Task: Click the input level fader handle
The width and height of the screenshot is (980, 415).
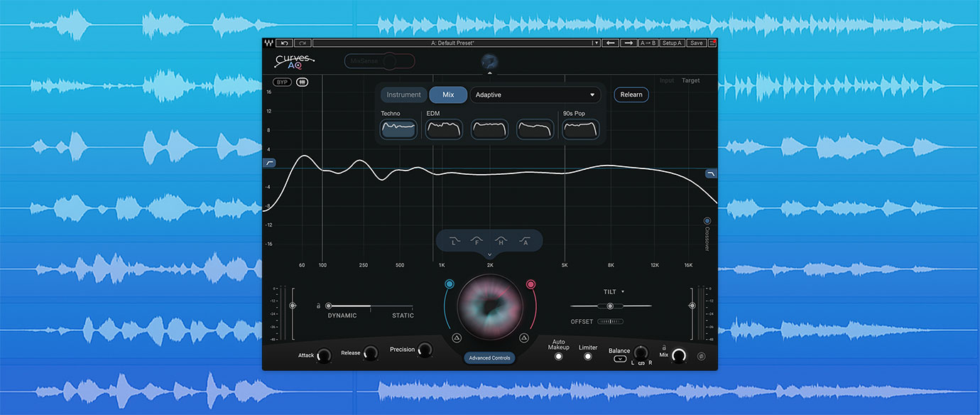Action: (x=293, y=306)
